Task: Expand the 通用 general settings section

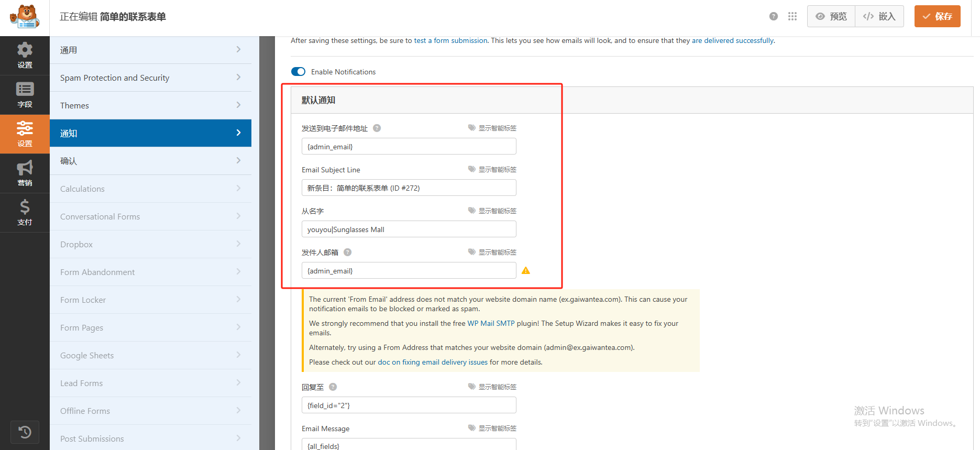Action: tap(150, 50)
